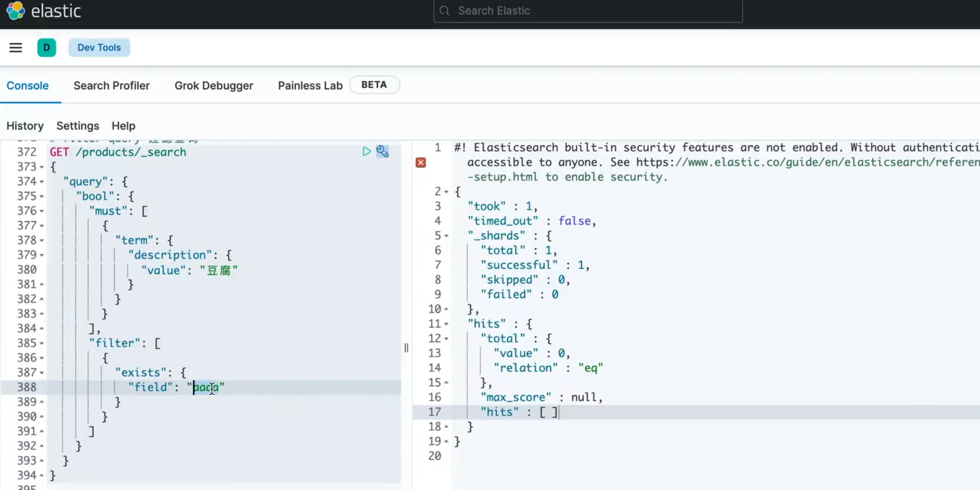Click the "value": "豆腐" line
The image size is (980, 490).
pyautogui.click(x=190, y=270)
